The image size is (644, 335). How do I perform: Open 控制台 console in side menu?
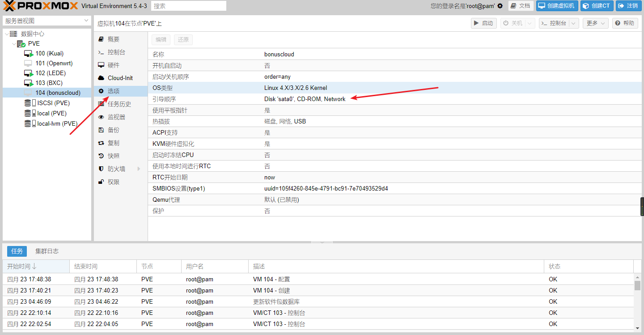(121, 52)
